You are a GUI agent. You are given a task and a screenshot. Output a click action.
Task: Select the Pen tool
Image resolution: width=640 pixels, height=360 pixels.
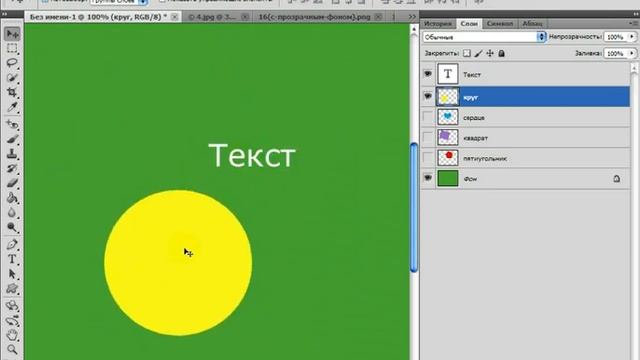pyautogui.click(x=12, y=244)
